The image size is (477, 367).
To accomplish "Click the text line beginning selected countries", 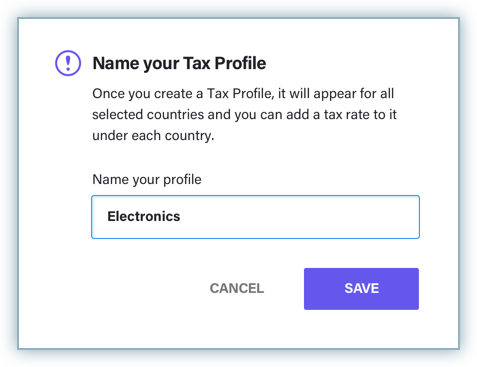I will (244, 115).
